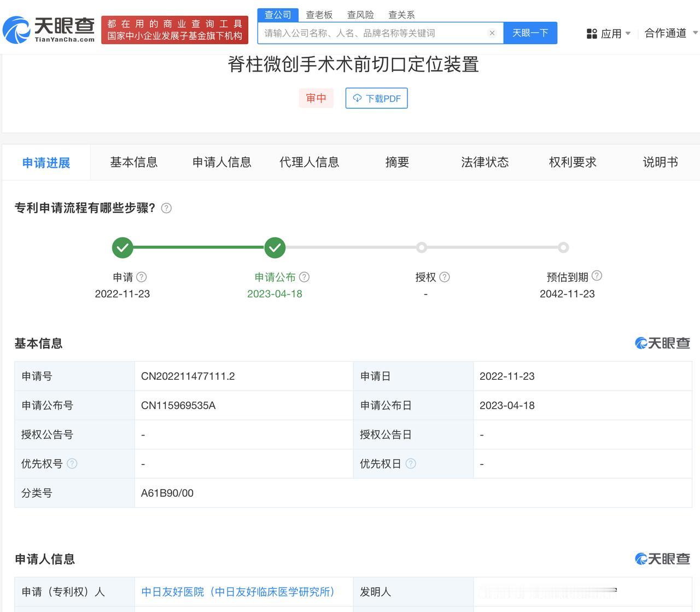Select the 查公司 search tab
The image size is (700, 612).
pyautogui.click(x=278, y=15)
